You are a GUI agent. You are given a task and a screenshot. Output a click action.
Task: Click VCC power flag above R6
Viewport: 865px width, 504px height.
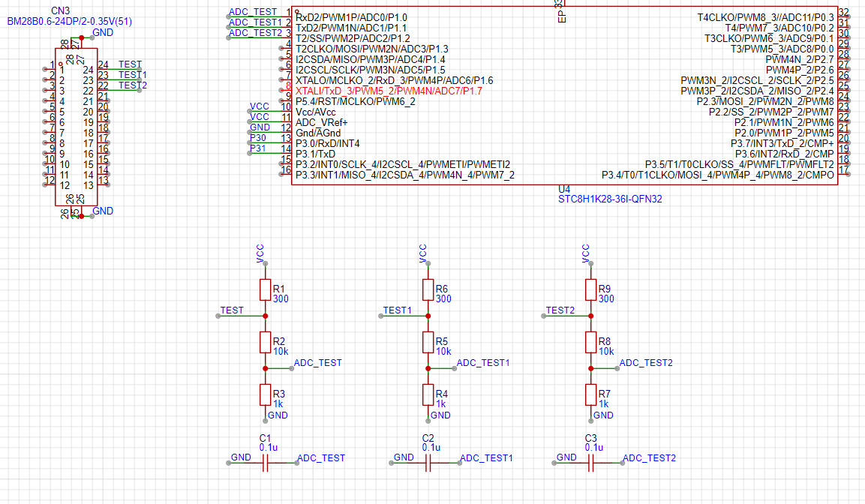423,253
